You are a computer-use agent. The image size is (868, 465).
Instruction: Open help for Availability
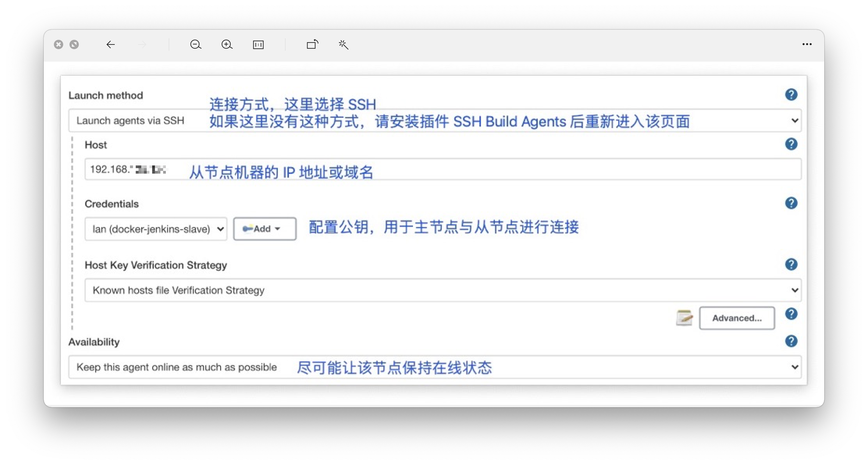(791, 341)
